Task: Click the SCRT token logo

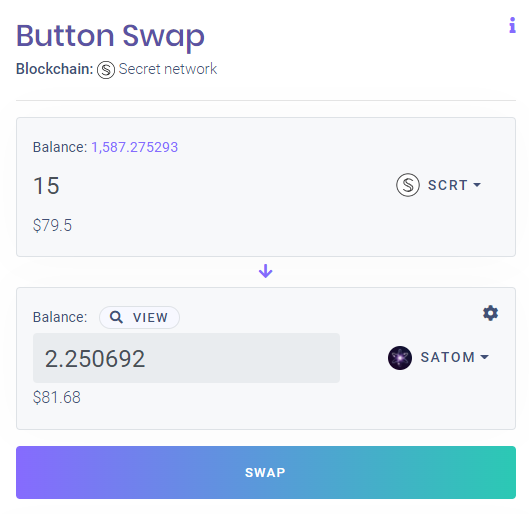Action: point(408,185)
